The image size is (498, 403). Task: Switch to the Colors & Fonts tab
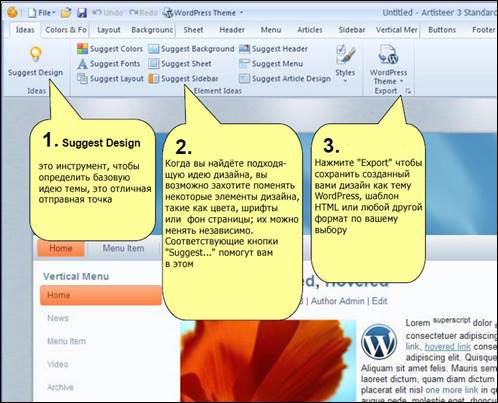[66, 30]
